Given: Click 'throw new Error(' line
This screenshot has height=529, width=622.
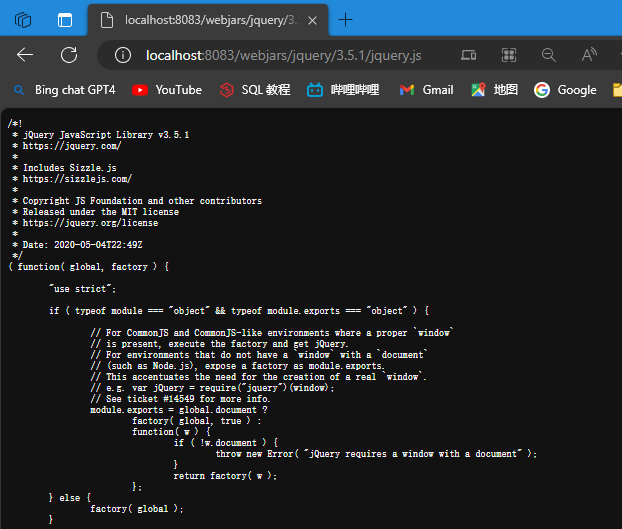Looking at the screenshot, I should tap(376, 454).
